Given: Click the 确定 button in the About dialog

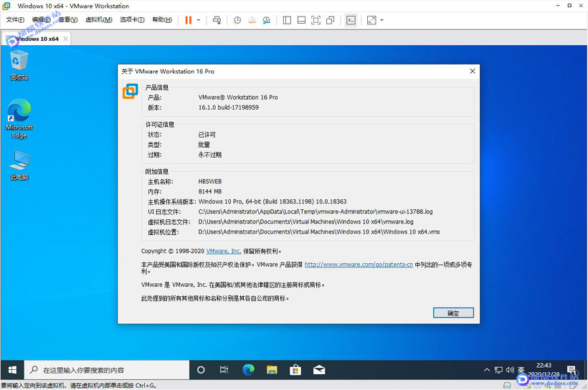Looking at the screenshot, I should click(453, 313).
